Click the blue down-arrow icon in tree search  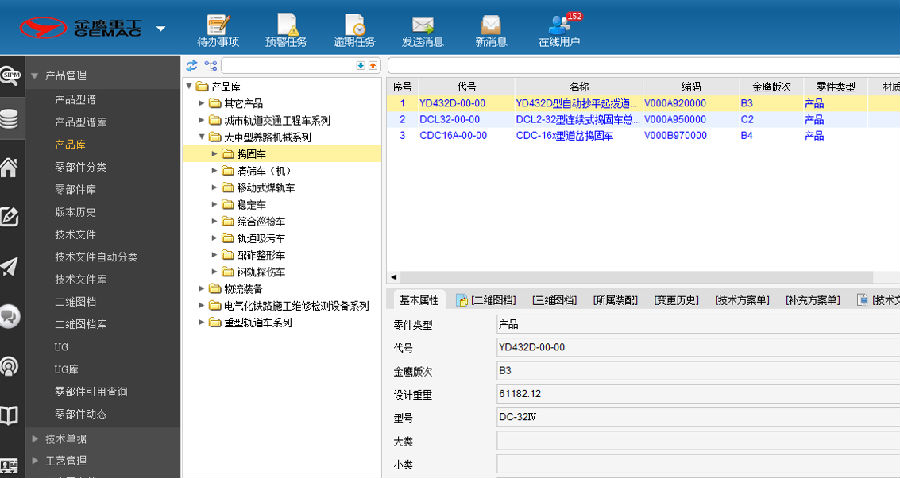[360, 65]
